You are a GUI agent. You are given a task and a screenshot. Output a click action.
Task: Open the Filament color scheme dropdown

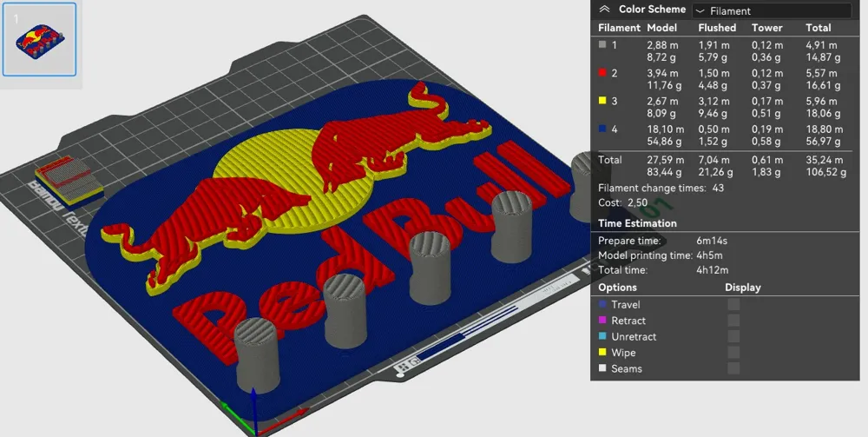[x=772, y=10]
